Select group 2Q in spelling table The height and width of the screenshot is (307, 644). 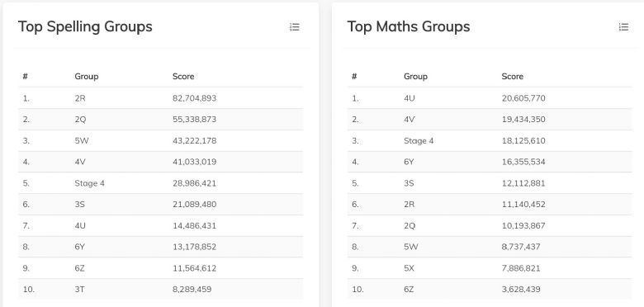pos(81,120)
